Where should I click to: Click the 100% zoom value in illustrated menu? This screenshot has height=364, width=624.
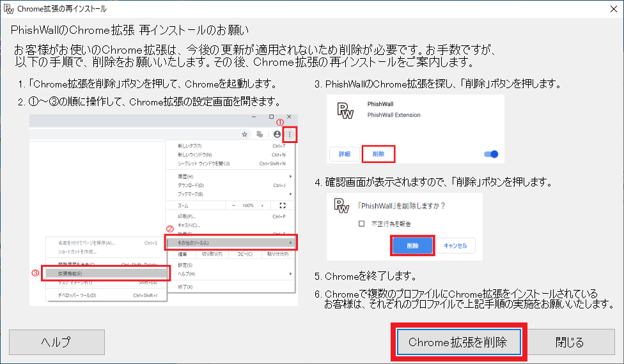tap(248, 206)
